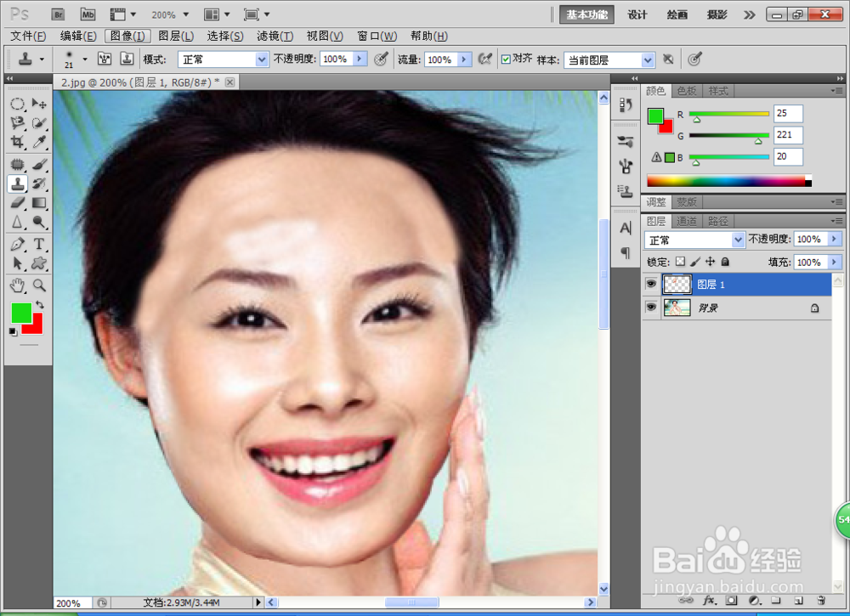Viewport: 850px width, 616px height.
Task: Click the color spectrum ramp in Color panel
Action: coord(728,182)
